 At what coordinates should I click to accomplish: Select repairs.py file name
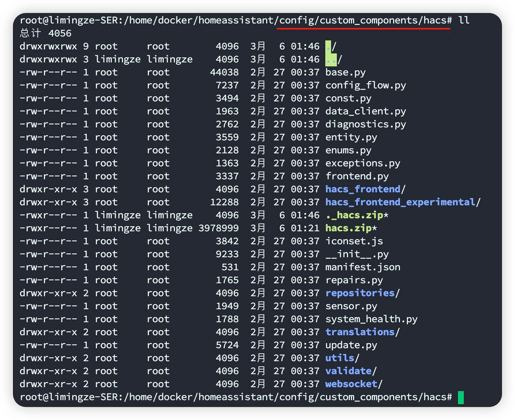pos(354,280)
